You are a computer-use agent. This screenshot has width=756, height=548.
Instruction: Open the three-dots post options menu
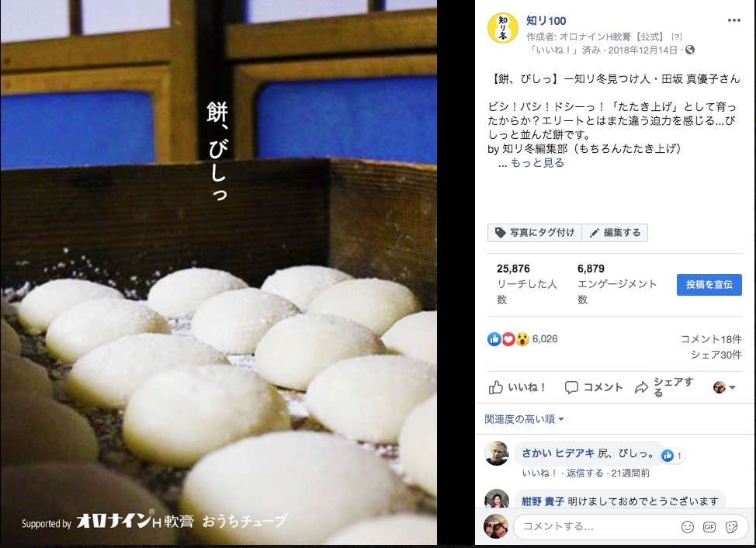pos(733,20)
